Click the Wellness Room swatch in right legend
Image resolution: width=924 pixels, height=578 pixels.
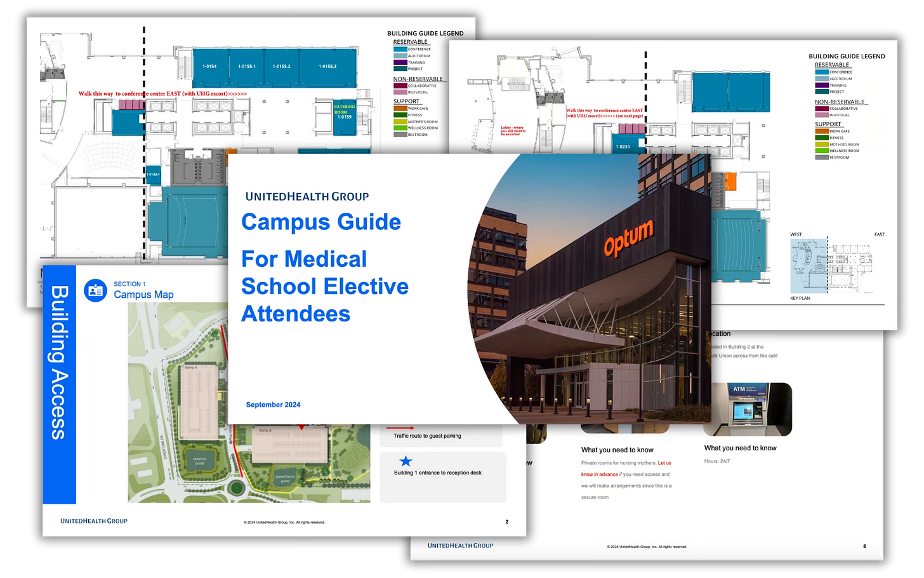(x=822, y=151)
